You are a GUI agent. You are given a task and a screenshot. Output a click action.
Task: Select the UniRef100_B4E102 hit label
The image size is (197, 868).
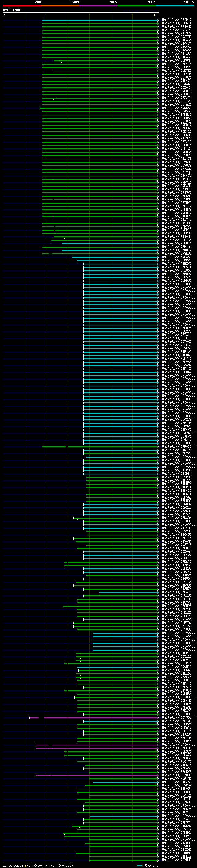pyautogui.click(x=177, y=352)
